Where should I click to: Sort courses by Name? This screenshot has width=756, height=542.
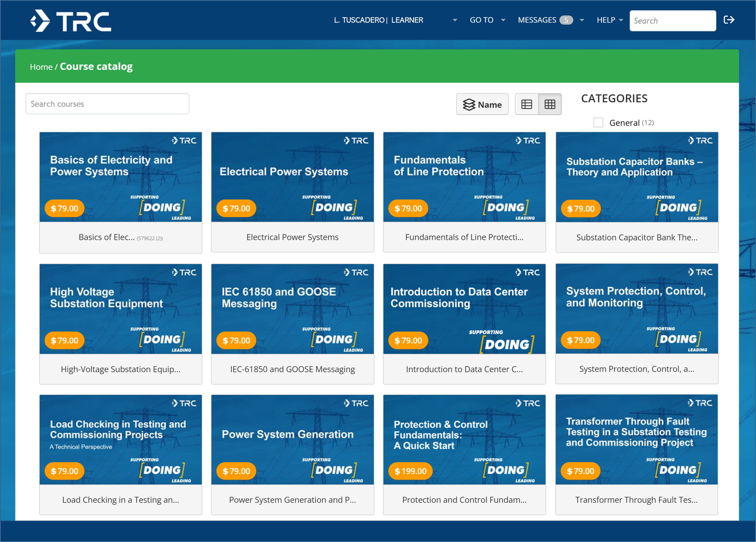point(482,104)
